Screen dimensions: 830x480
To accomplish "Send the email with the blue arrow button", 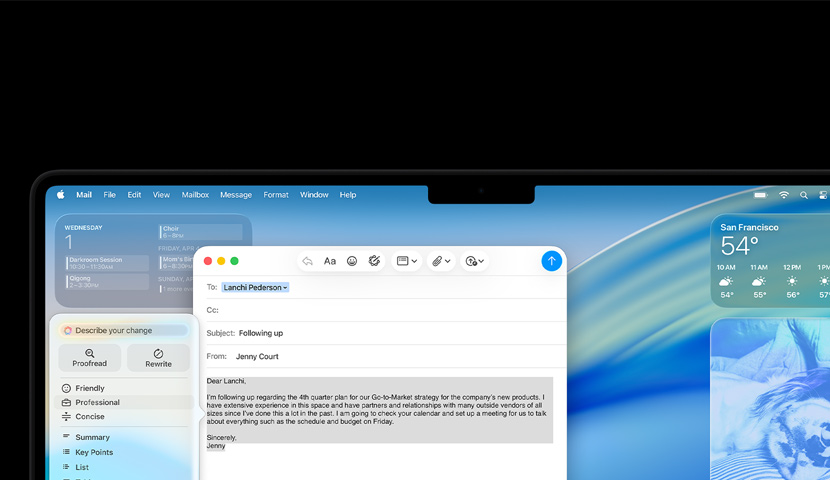I will [551, 261].
